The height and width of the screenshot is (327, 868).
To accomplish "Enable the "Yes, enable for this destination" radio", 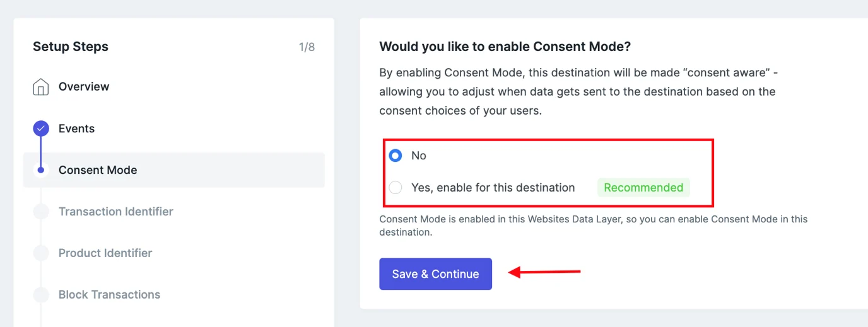I will click(x=396, y=188).
